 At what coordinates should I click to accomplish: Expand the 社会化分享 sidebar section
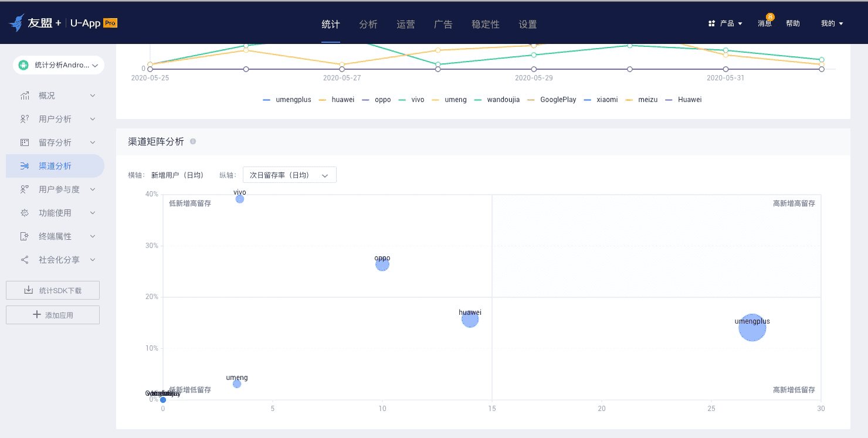[92, 260]
